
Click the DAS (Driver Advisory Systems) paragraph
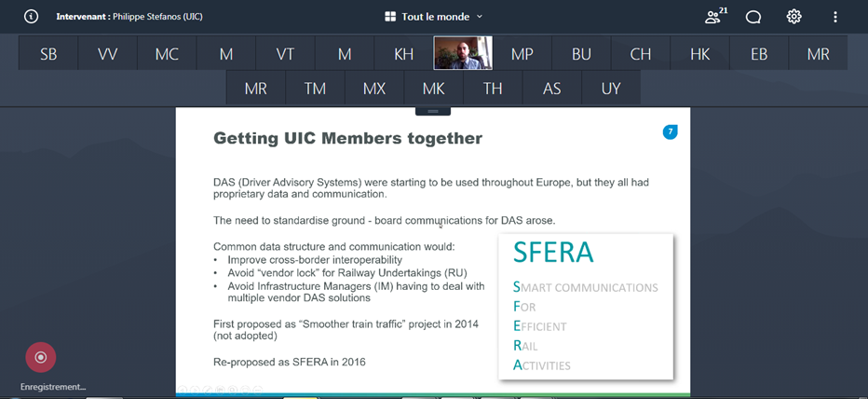click(431, 188)
